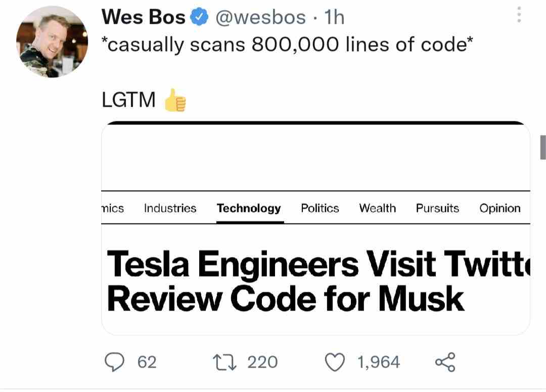
Task: Like the tweet with heart icon
Action: tap(335, 362)
